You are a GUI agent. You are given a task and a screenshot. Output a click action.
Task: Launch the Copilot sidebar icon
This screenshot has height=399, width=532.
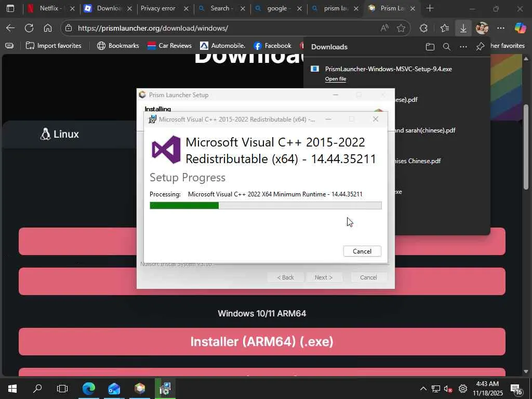pyautogui.click(x=520, y=28)
